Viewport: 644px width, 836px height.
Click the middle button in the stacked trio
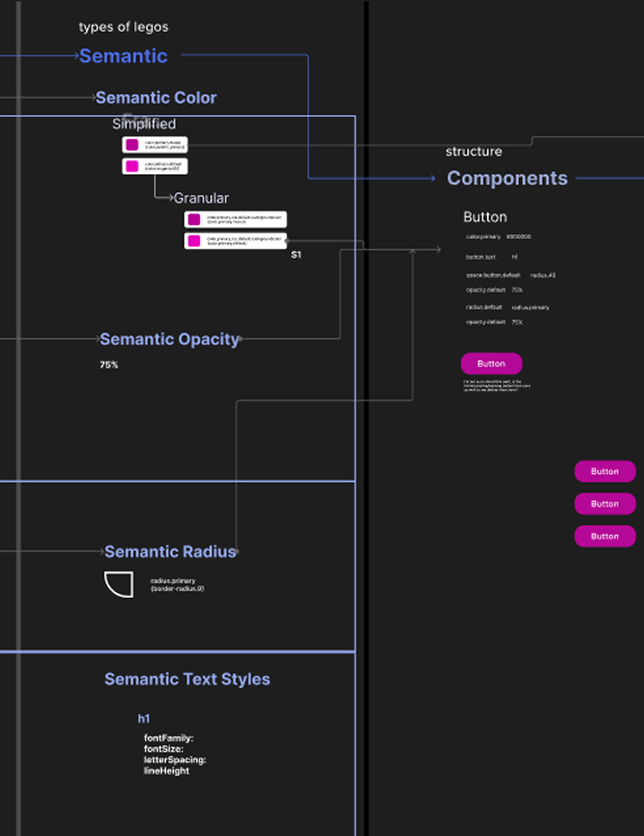point(605,504)
